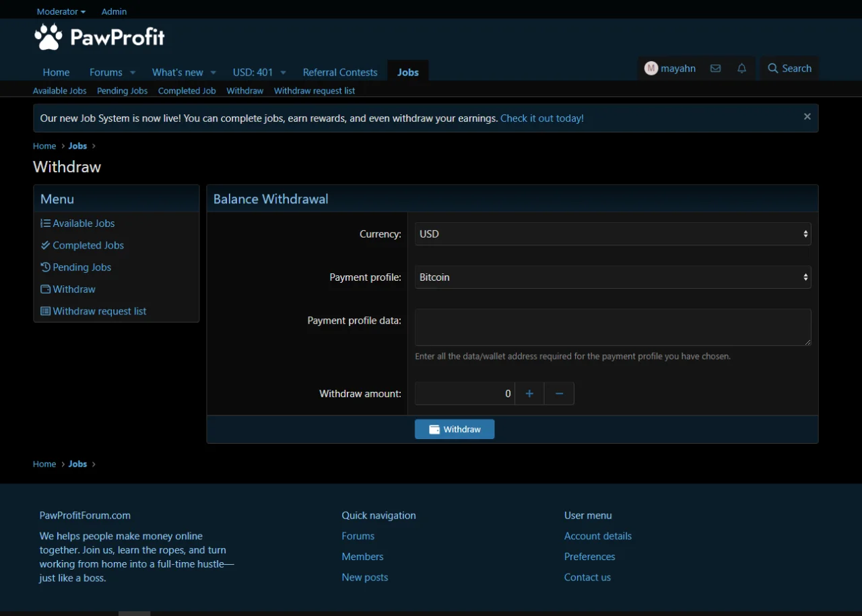862x616 pixels.
Task: Decrease withdraw amount with minus button
Action: pos(559,394)
